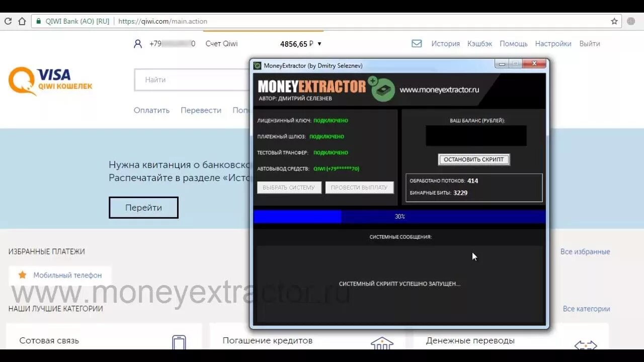Open the envelope messages icon
The image size is (644, 362).
[417, 44]
